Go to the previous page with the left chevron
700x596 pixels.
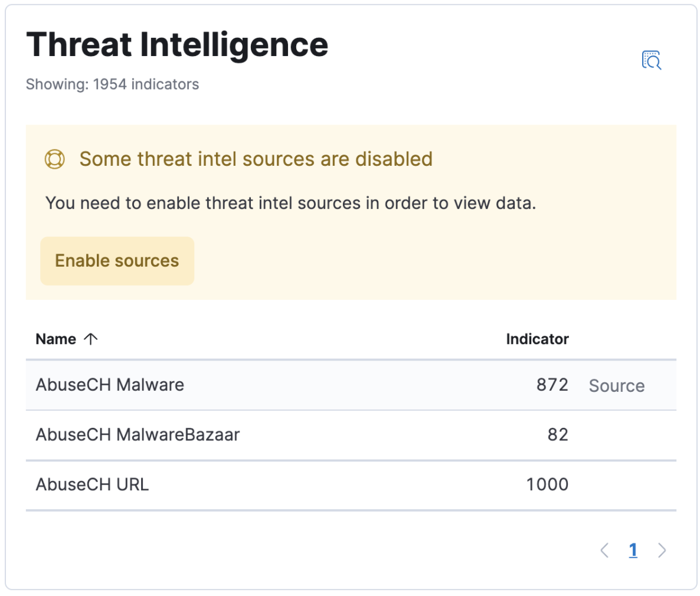(604, 551)
